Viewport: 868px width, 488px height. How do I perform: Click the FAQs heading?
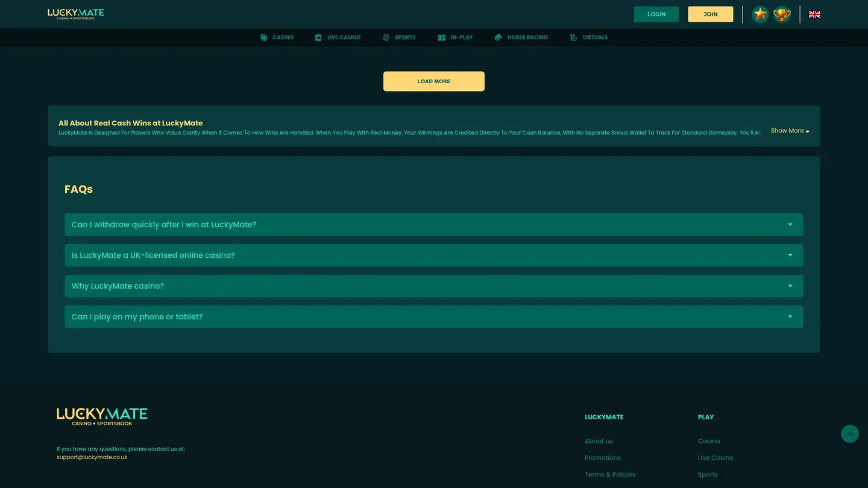[78, 189]
